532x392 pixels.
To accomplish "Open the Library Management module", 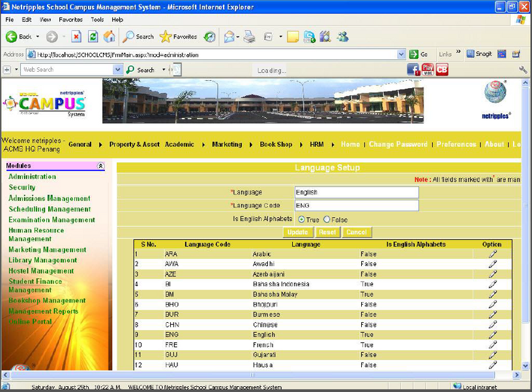I will click(x=43, y=260).
